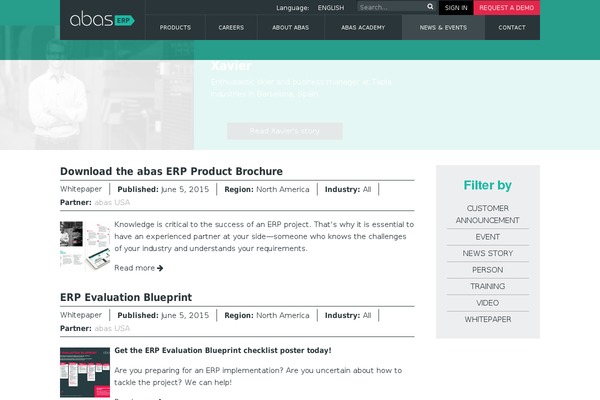Click the search magnifier icon

click(430, 7)
